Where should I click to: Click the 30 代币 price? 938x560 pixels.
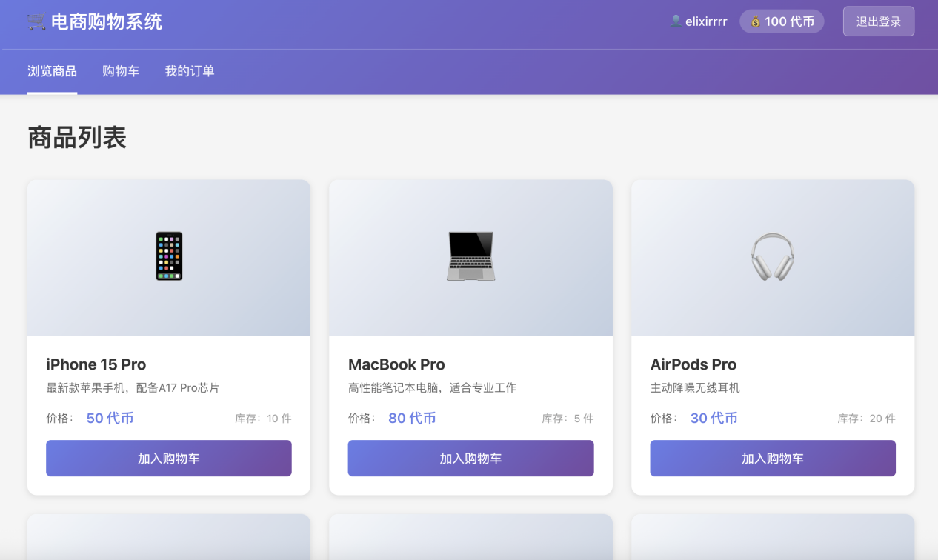[714, 419]
